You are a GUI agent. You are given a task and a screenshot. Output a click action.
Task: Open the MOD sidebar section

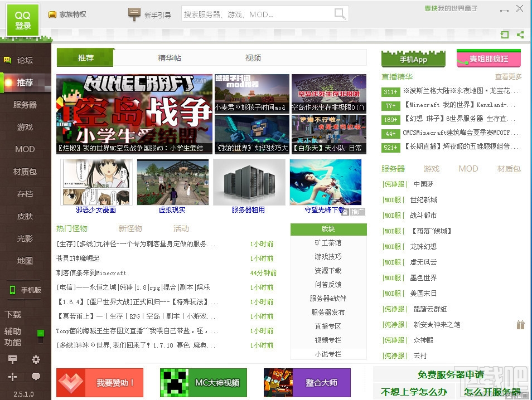(x=25, y=149)
